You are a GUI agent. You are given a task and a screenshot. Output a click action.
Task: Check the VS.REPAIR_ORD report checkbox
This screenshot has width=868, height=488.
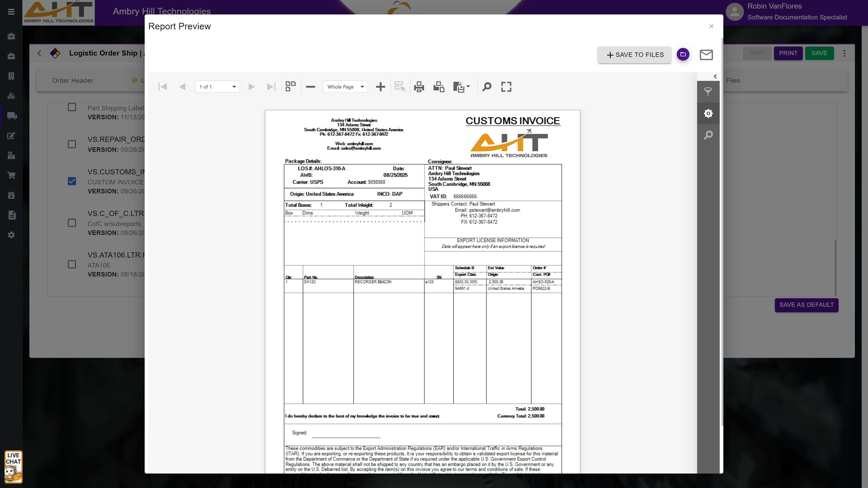pos(72,144)
